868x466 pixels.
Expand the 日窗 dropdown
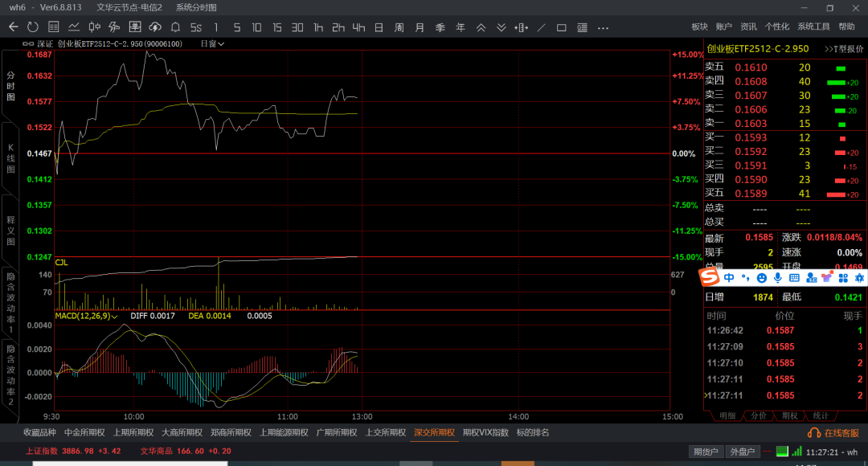(212, 43)
